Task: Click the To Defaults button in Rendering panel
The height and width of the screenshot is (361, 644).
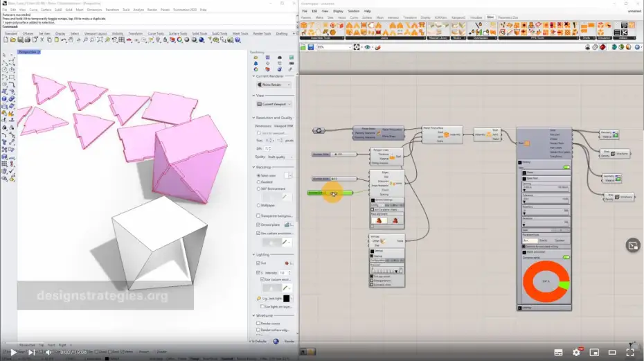Action: coord(259,342)
